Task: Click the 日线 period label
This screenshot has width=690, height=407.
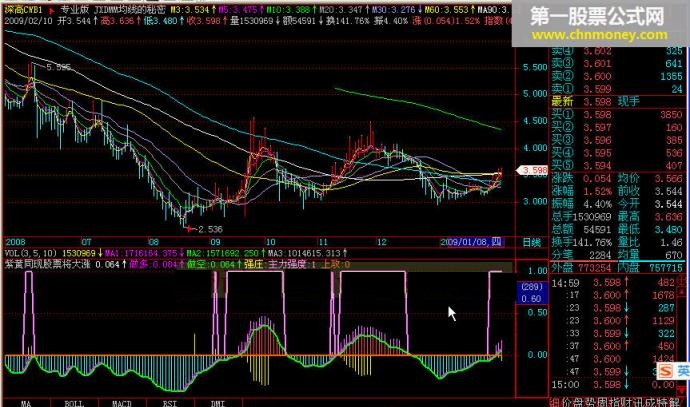Action: pyautogui.click(x=531, y=242)
